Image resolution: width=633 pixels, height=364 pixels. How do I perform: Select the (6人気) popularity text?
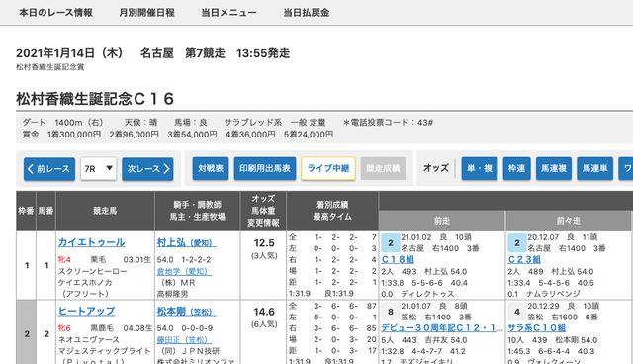264,324
